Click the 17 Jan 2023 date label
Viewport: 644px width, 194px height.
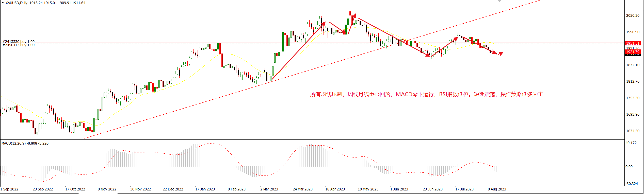pos(205,189)
